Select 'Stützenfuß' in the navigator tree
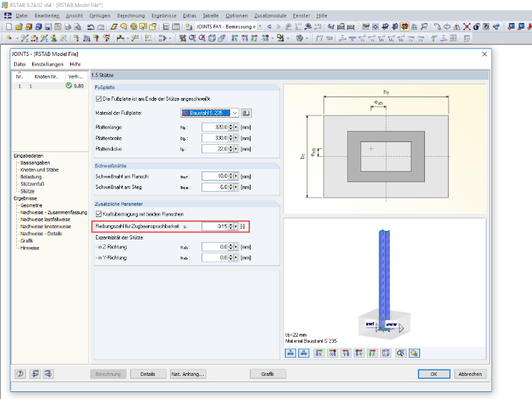 [32, 184]
